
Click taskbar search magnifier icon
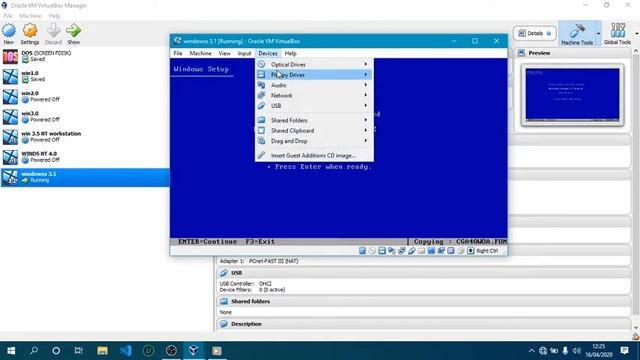(34, 351)
